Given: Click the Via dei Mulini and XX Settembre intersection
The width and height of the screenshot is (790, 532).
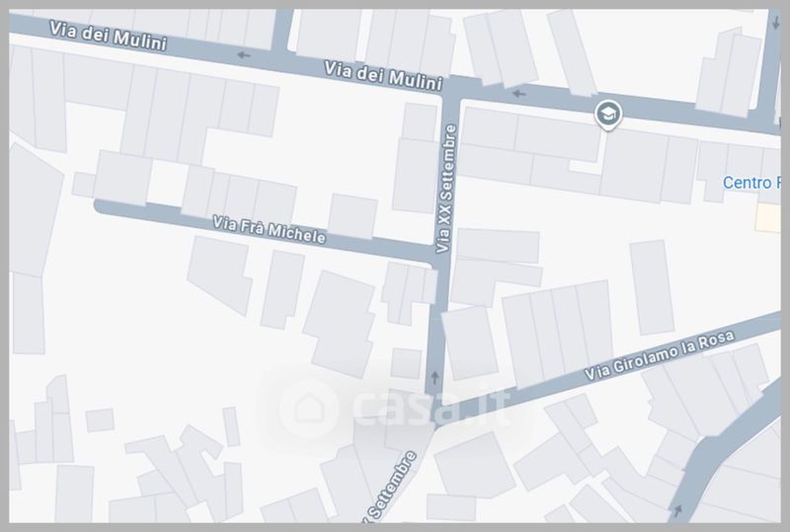Looking at the screenshot, I should pyautogui.click(x=451, y=91).
